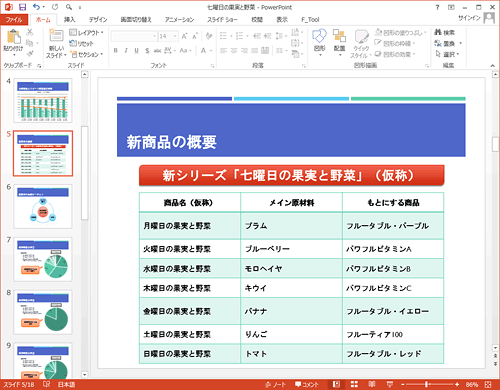The height and width of the screenshot is (390, 500).
Task: Click the 86% zoom level button
Action: point(472,384)
